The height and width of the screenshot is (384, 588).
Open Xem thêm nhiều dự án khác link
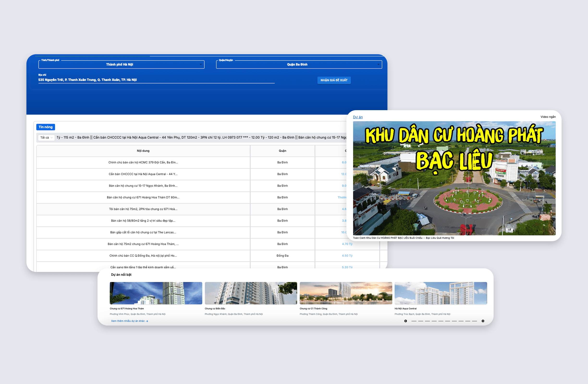point(129,321)
